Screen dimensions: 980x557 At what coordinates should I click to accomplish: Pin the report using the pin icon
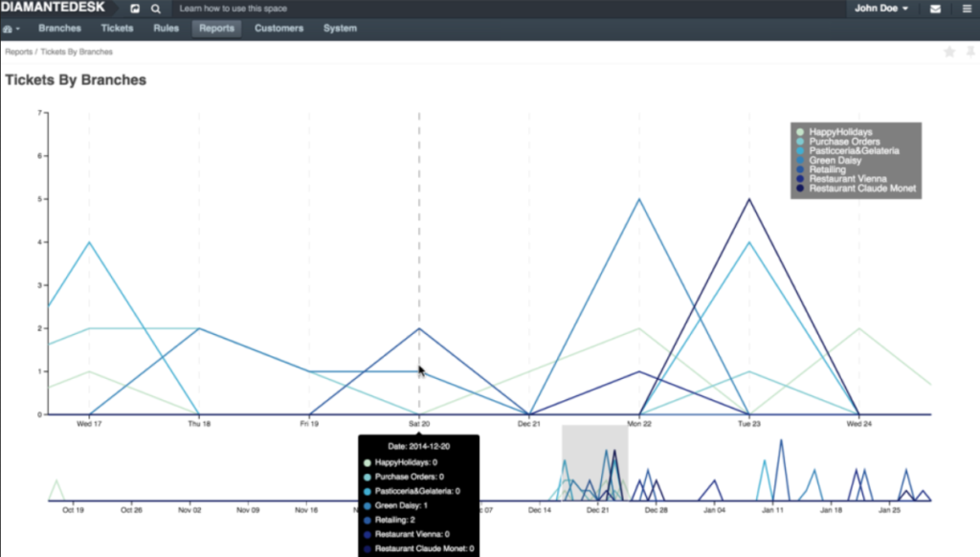[x=970, y=52]
